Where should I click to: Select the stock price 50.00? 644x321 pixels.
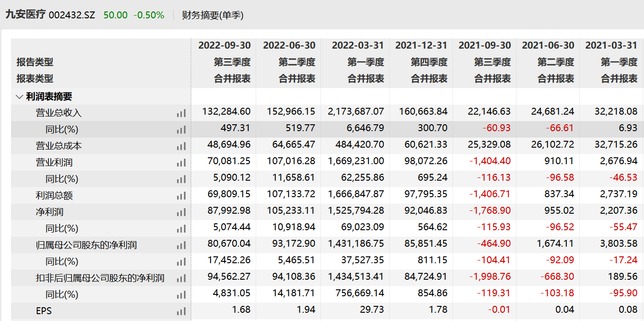click(116, 15)
